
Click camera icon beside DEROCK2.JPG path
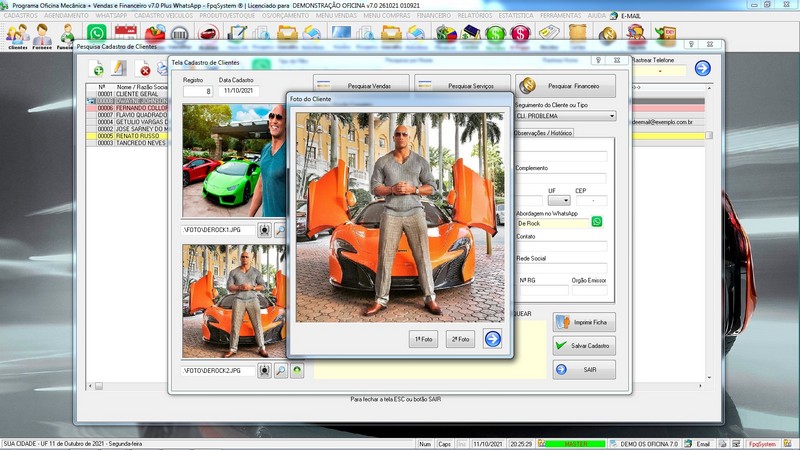point(264,370)
